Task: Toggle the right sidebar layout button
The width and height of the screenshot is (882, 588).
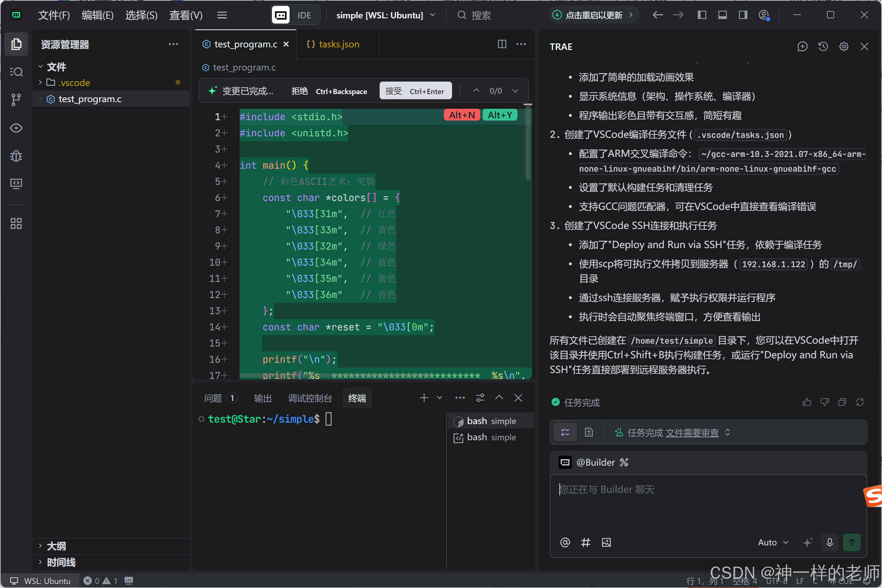Action: coord(743,15)
